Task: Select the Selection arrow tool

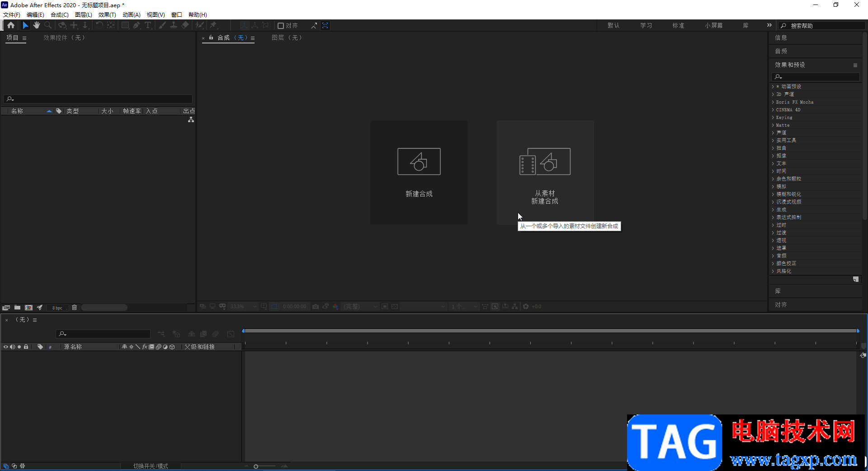Action: (25, 25)
